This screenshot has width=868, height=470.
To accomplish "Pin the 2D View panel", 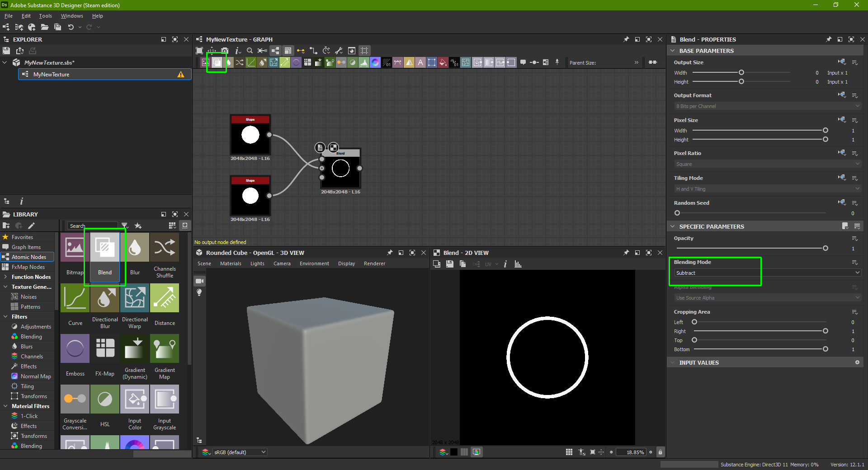I will pos(626,253).
